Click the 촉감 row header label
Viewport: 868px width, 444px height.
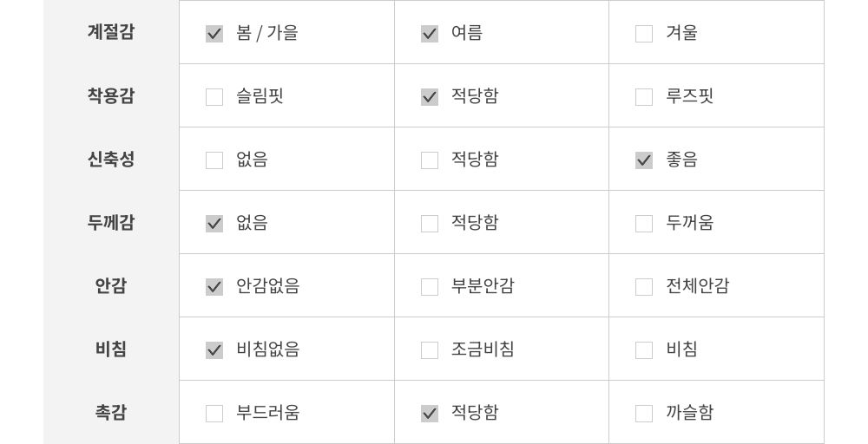point(111,413)
